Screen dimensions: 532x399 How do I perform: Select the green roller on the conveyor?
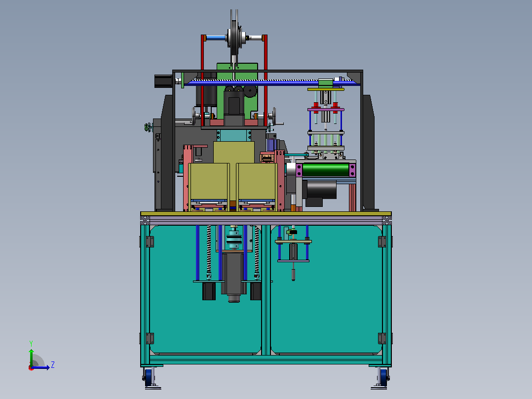point(325,170)
